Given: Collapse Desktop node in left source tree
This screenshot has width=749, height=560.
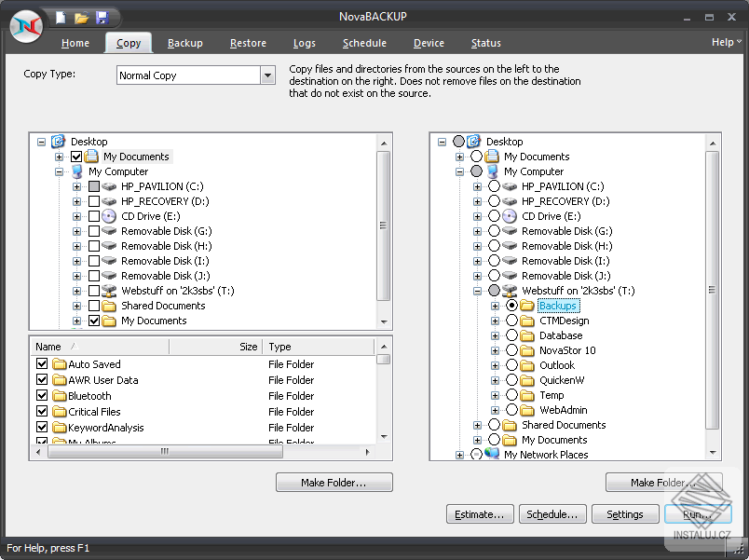Looking at the screenshot, I should (42, 142).
